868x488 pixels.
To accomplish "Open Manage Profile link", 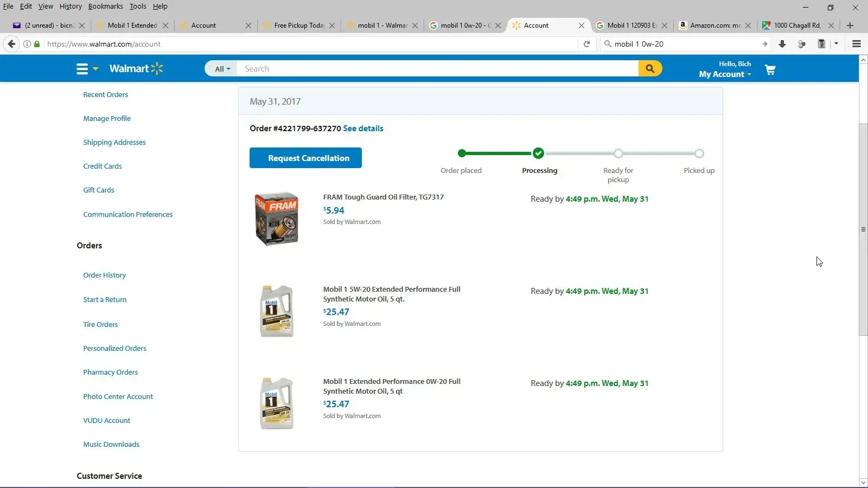I will click(107, 119).
